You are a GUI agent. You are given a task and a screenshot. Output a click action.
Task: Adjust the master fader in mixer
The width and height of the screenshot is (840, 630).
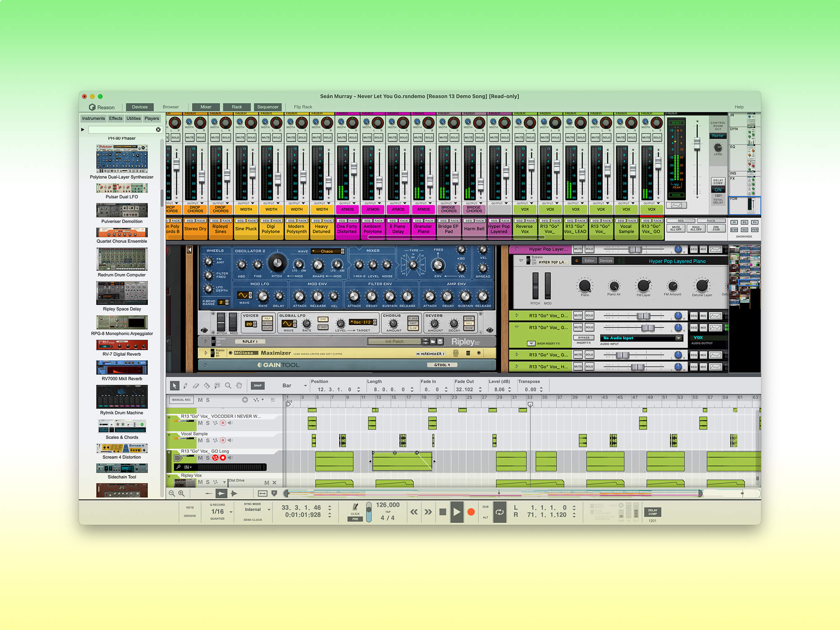tap(697, 144)
